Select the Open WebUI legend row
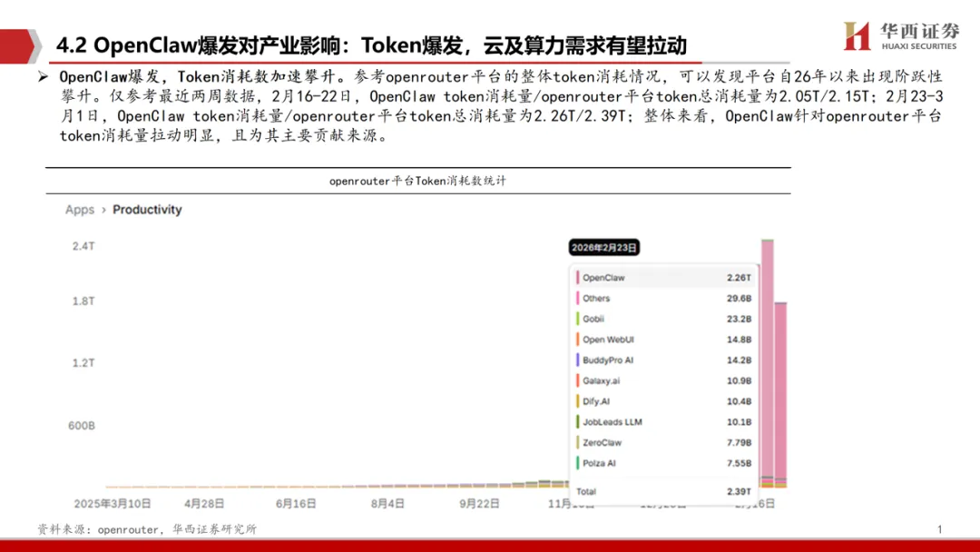Image resolution: width=980 pixels, height=552 pixels. tap(663, 340)
